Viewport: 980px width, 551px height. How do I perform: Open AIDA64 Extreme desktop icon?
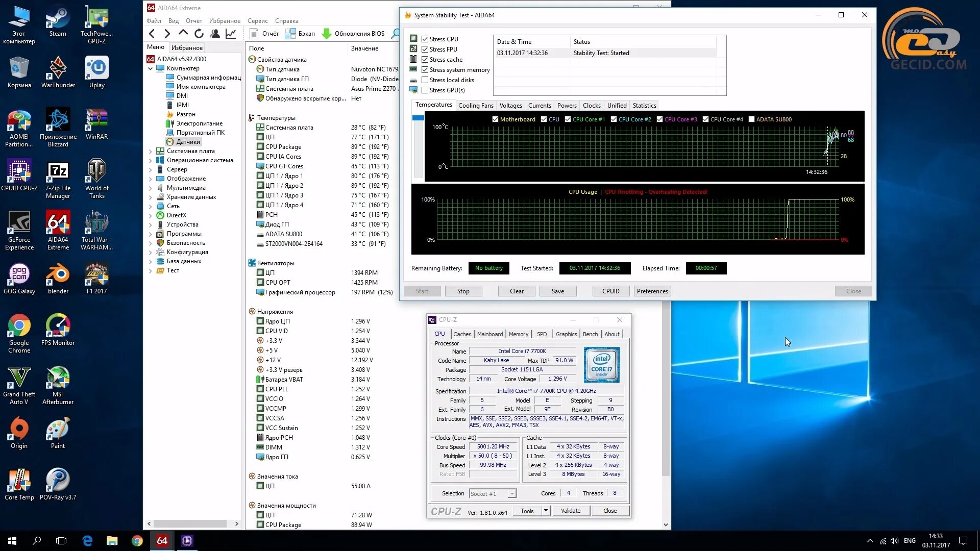[x=58, y=231]
